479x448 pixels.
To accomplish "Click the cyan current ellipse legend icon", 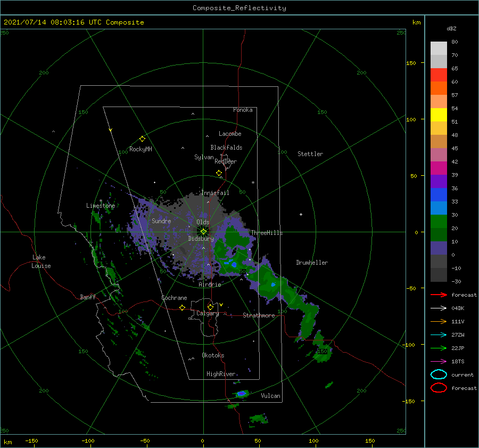I will 439,374.
